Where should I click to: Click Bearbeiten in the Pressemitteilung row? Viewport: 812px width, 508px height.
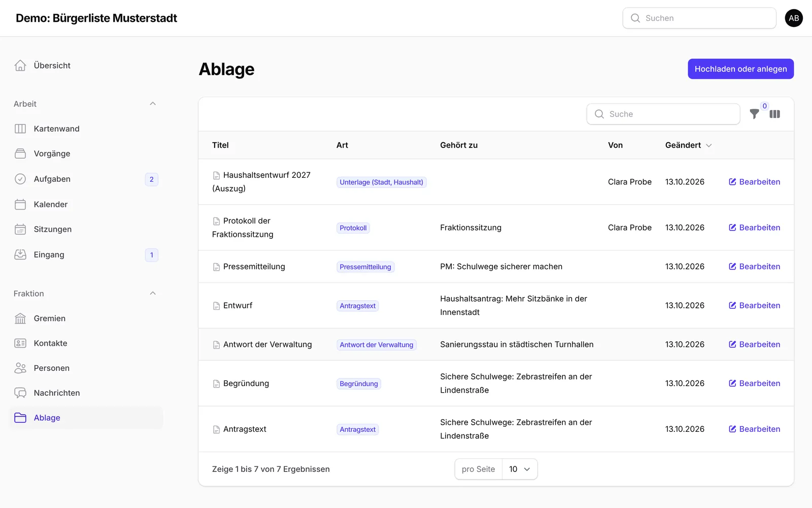pyautogui.click(x=755, y=267)
